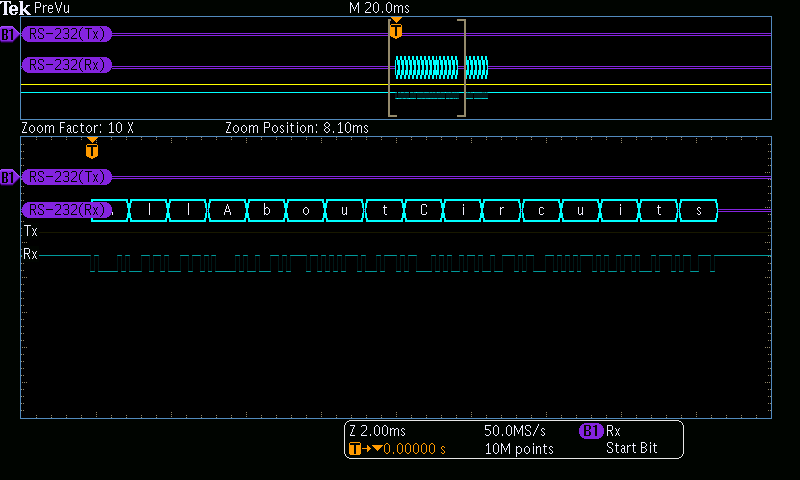Select the decoded 'u' box between 'o' and 't'
This screenshot has height=480, width=800.
(x=345, y=210)
